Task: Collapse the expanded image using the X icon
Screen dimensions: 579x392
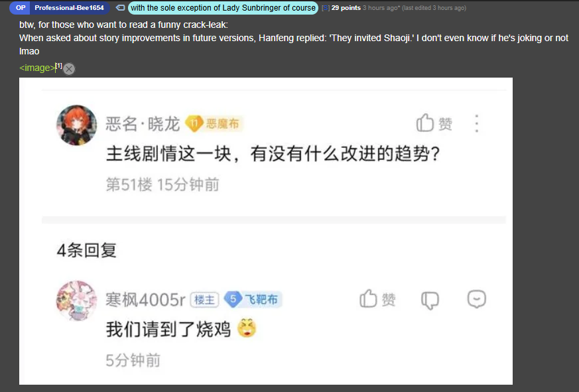Action: coord(69,69)
